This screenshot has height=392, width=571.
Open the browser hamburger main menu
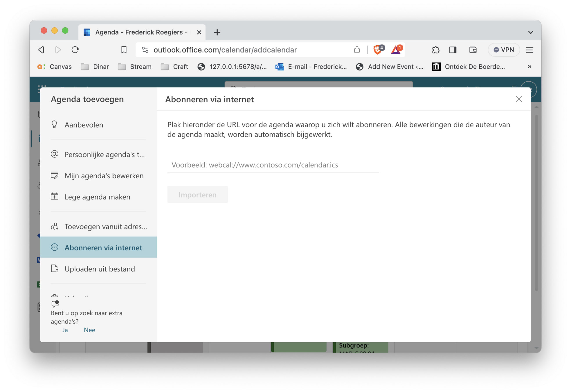tap(529, 50)
